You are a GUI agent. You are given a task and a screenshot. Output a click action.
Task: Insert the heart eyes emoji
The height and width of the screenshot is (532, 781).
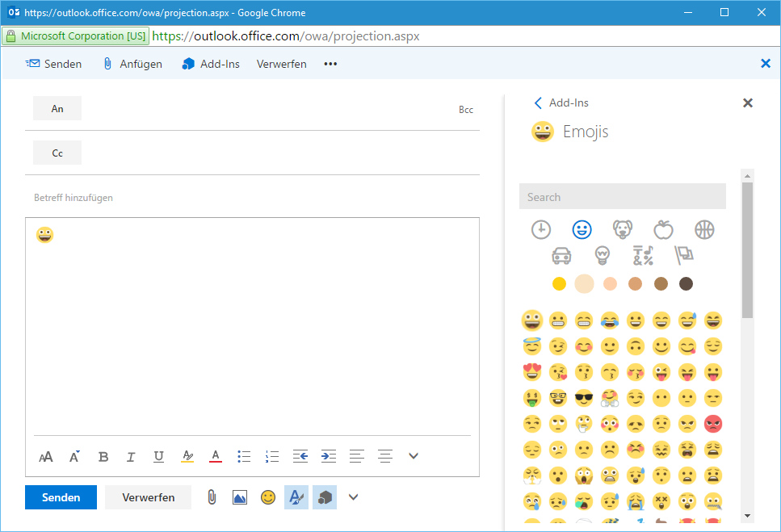point(532,372)
